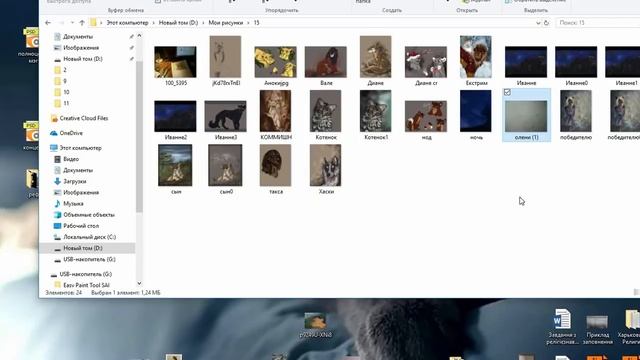640x360 pixels.
Task: Open 'Easy Paint Tool SAI' folder in sidebar
Action: pos(86,285)
